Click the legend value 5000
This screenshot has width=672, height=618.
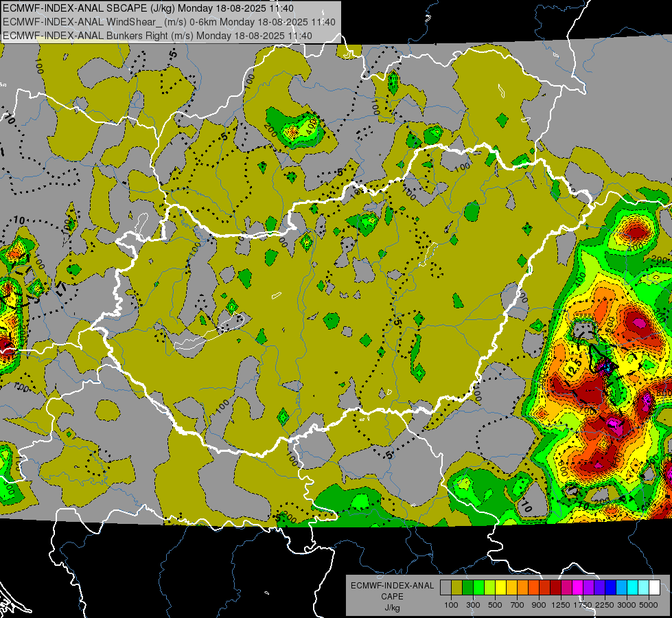click(x=649, y=605)
